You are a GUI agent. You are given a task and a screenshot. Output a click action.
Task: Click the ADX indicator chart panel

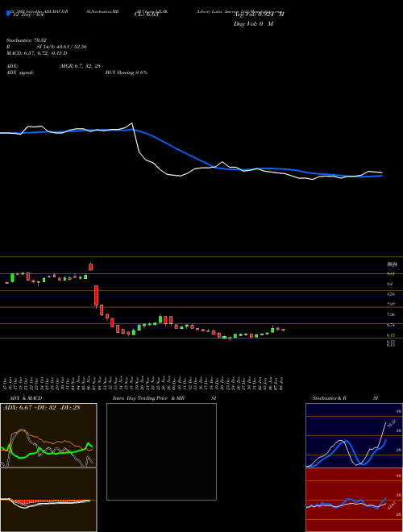pyautogui.click(x=48, y=435)
